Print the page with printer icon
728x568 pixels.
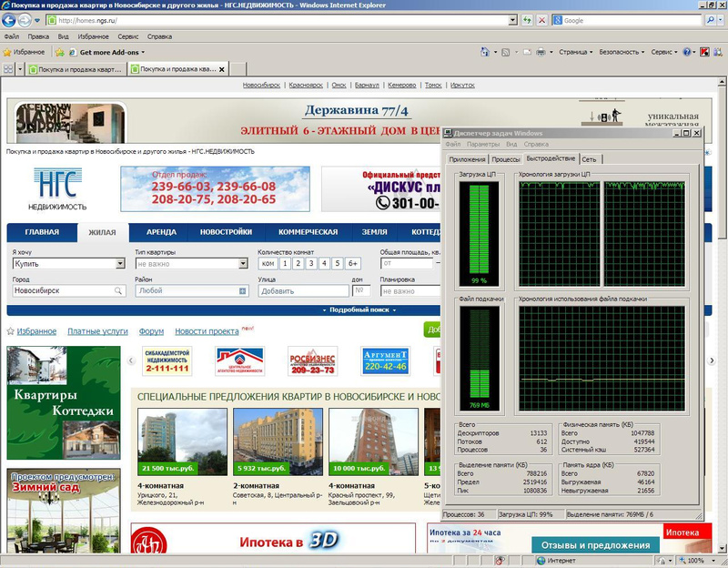[x=541, y=52]
